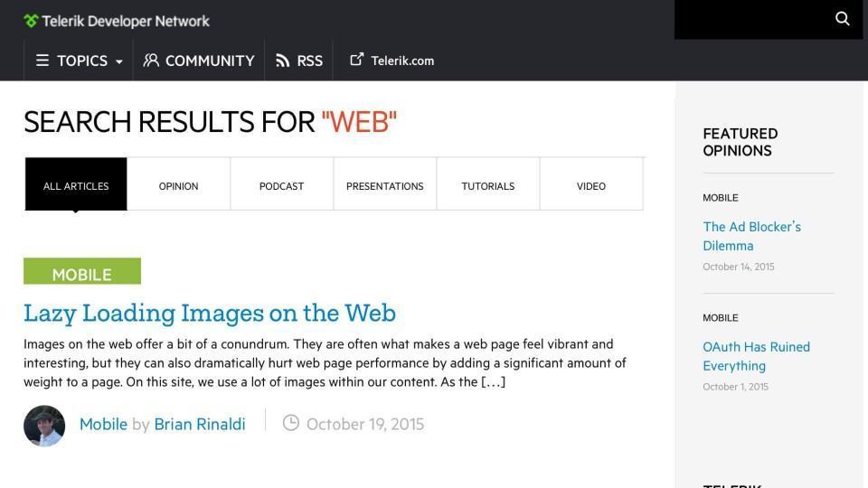Open OAuth Has Ruined Everything opinion
This screenshot has height=488, width=868.
pyautogui.click(x=756, y=356)
